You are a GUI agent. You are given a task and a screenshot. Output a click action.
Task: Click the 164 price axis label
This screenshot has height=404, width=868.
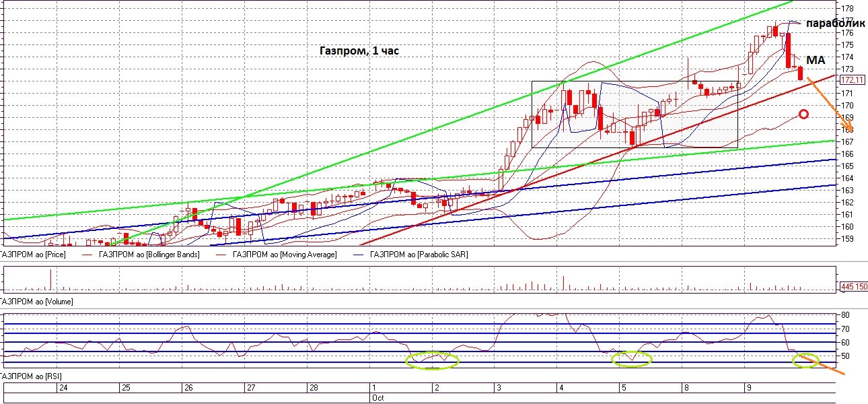847,178
